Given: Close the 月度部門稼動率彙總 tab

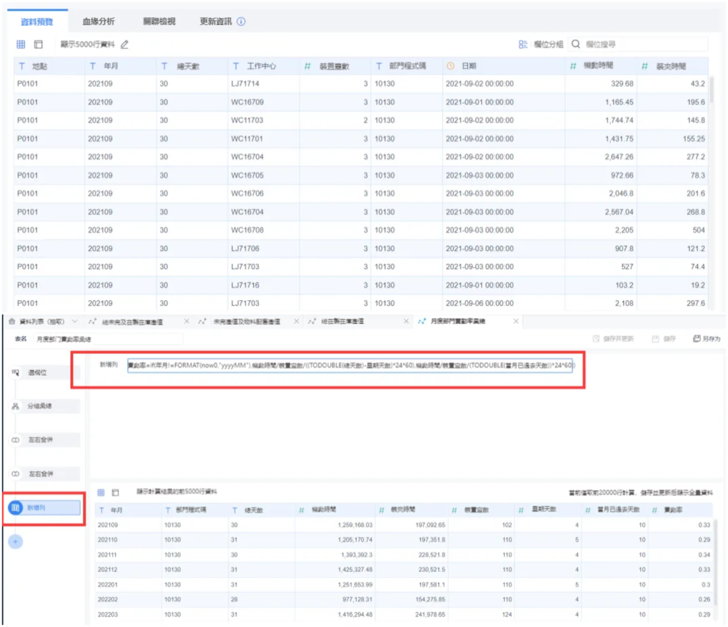Looking at the screenshot, I should (x=515, y=321).
